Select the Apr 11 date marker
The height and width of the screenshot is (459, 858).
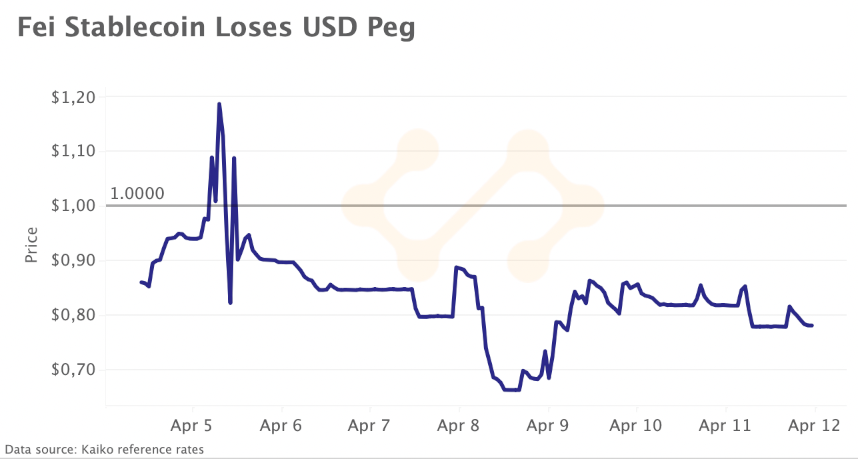[725, 425]
